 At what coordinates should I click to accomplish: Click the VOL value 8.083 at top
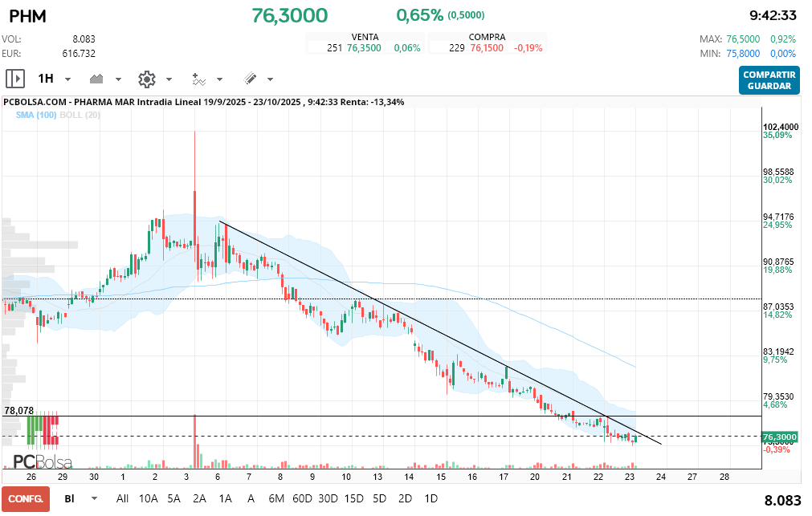pyautogui.click(x=84, y=39)
